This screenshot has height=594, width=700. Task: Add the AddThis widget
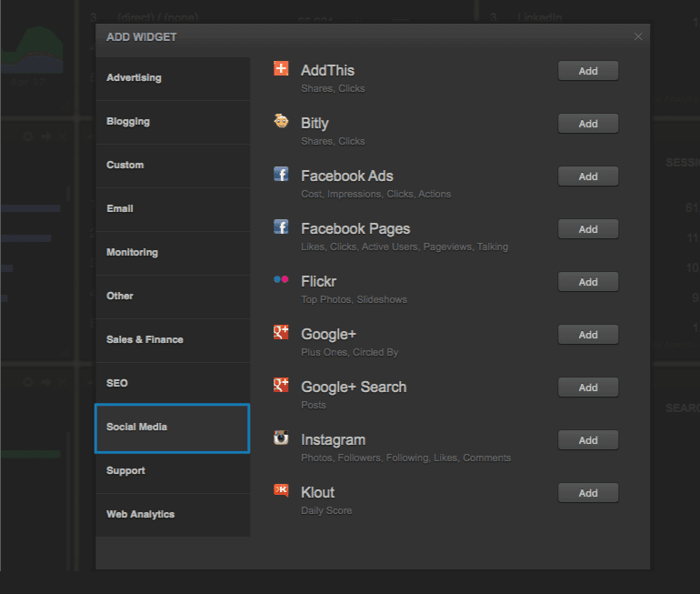(x=588, y=71)
